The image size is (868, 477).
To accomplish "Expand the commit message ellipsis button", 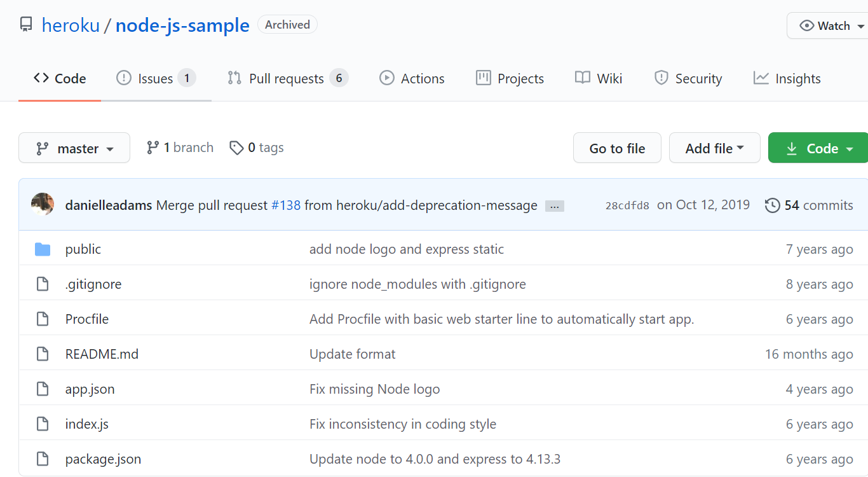I will point(555,206).
